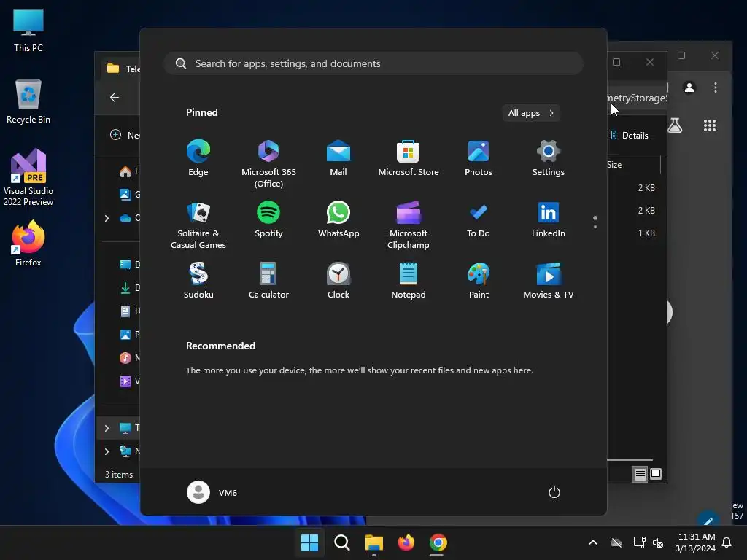Open the notification bell in taskbar

727,542
